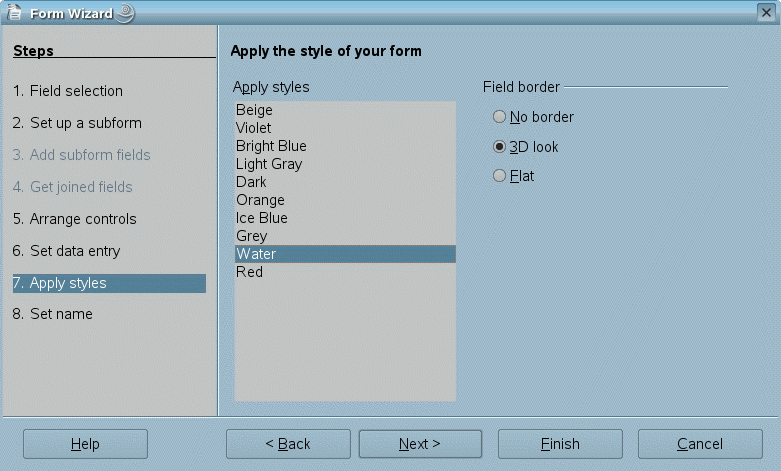This screenshot has height=471, width=781.
Task: Go back with the Back button
Action: click(288, 444)
